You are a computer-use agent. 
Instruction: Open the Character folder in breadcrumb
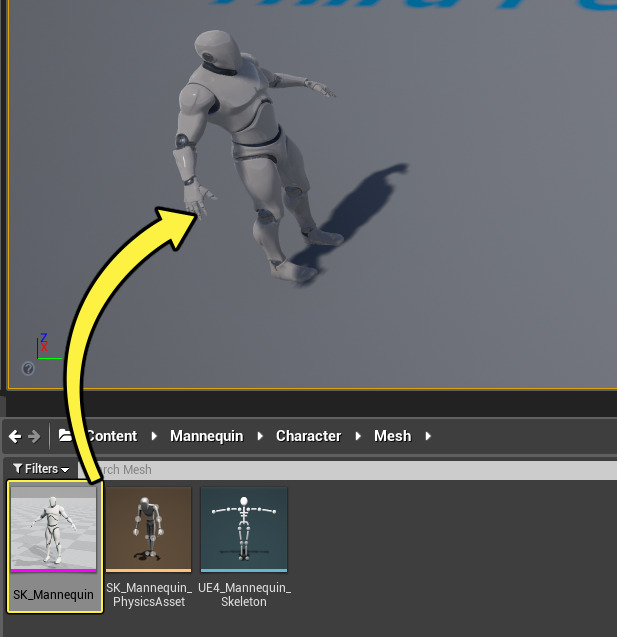308,436
